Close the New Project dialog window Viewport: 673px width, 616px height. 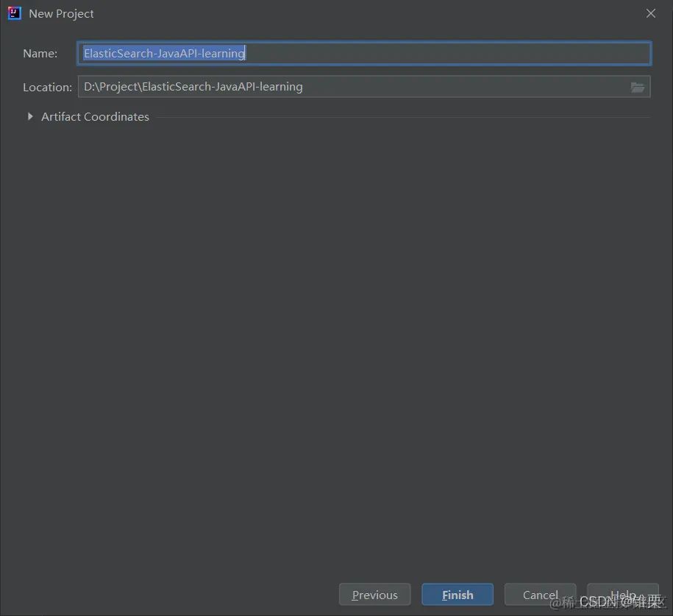[651, 13]
